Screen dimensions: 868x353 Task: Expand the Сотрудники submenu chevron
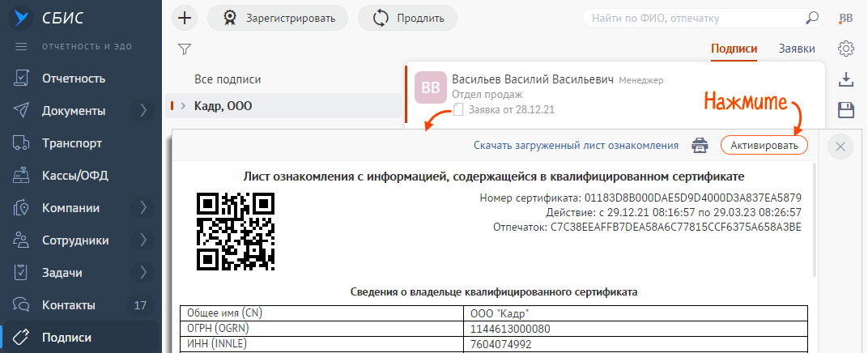click(x=143, y=240)
